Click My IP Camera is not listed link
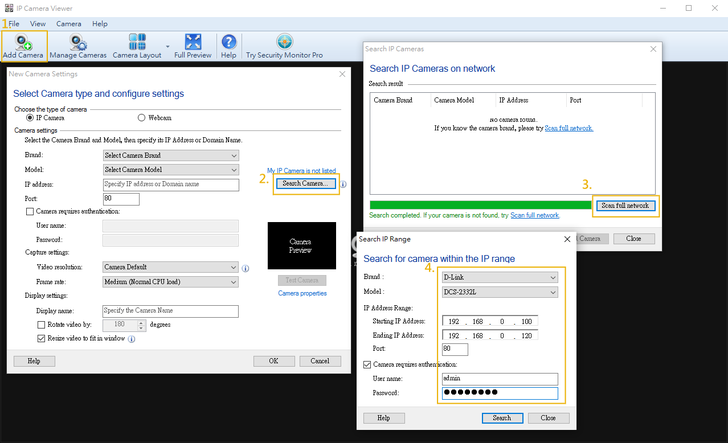This screenshot has height=443, width=728. [x=301, y=171]
